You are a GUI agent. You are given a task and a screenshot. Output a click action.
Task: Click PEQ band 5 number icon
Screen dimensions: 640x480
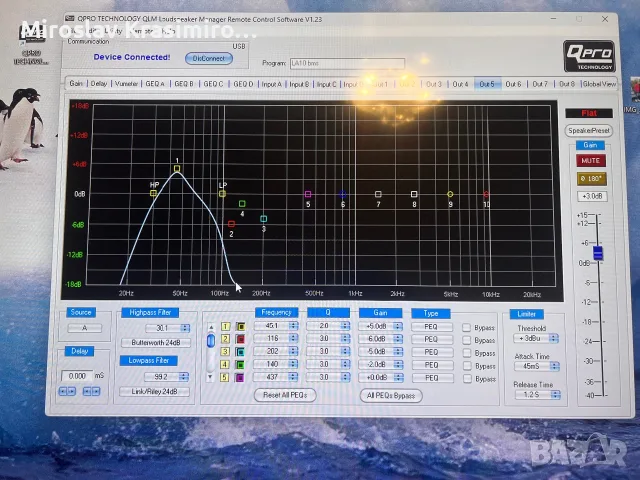click(x=224, y=377)
